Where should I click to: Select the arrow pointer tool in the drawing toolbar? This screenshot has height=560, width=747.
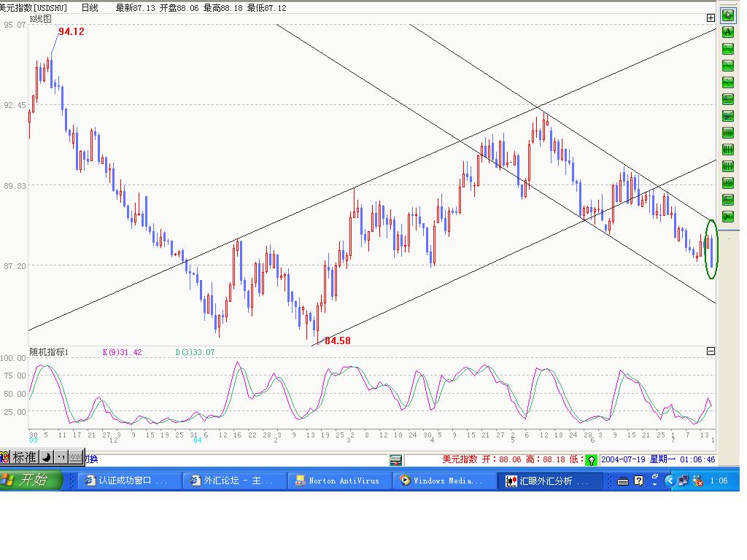pos(727,15)
